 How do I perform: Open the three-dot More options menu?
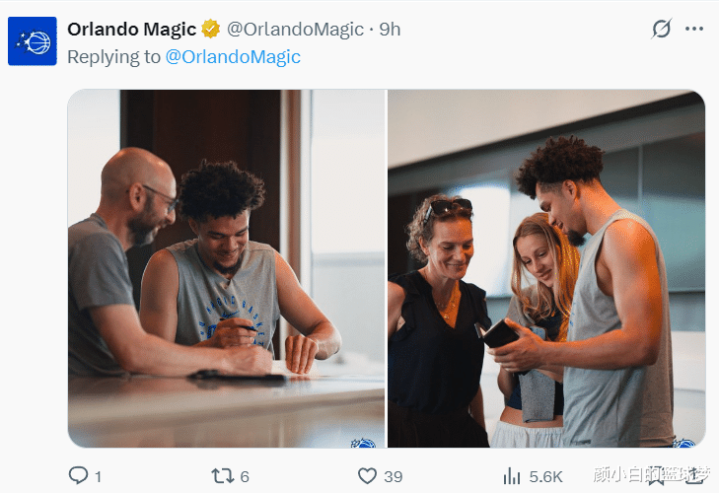pyautogui.click(x=694, y=29)
